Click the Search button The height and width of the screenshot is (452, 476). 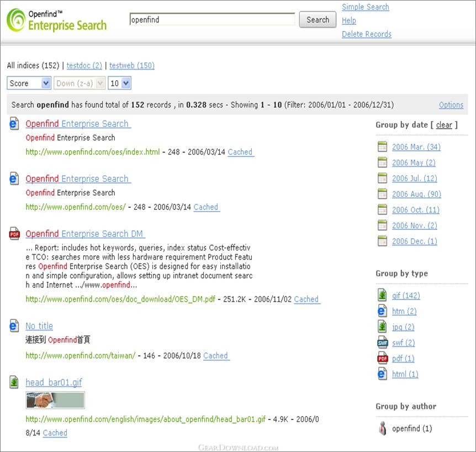click(318, 20)
